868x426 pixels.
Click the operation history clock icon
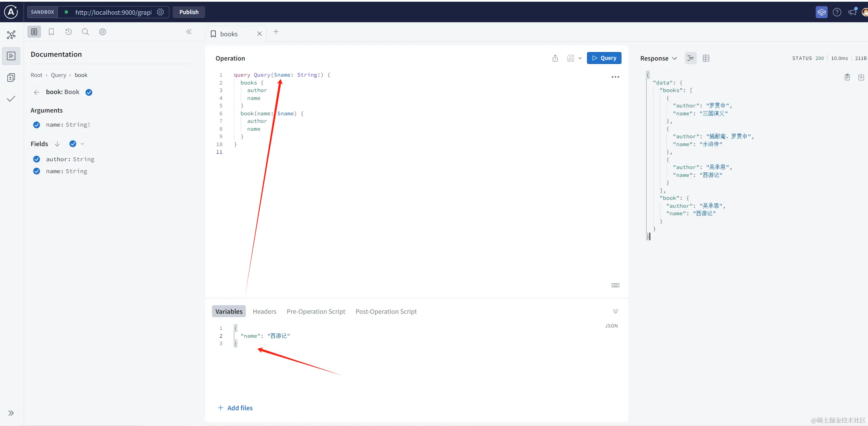tap(68, 32)
